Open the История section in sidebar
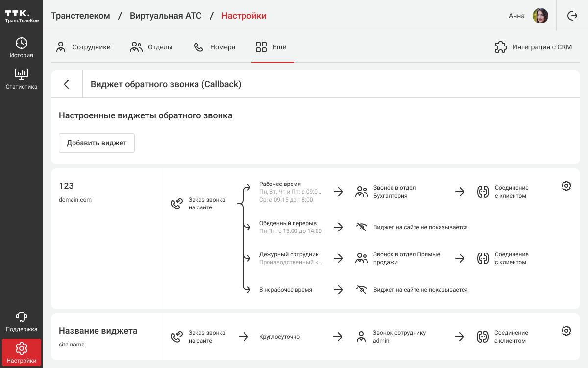The height and width of the screenshot is (368, 588). [22, 47]
